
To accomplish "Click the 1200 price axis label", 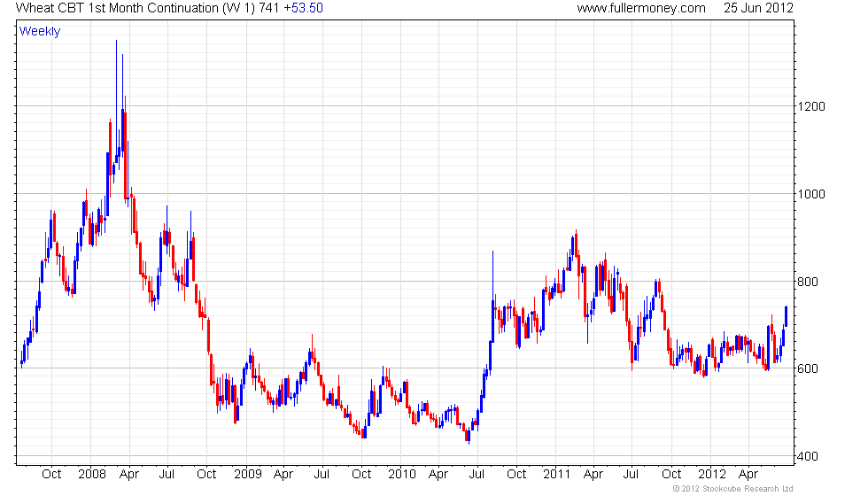I will (x=811, y=106).
